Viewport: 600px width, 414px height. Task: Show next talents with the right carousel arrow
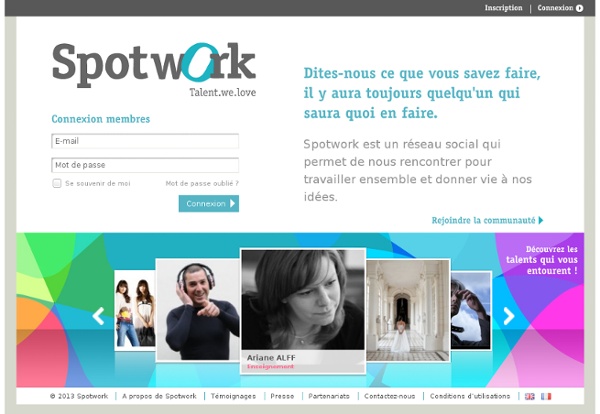[x=509, y=316]
